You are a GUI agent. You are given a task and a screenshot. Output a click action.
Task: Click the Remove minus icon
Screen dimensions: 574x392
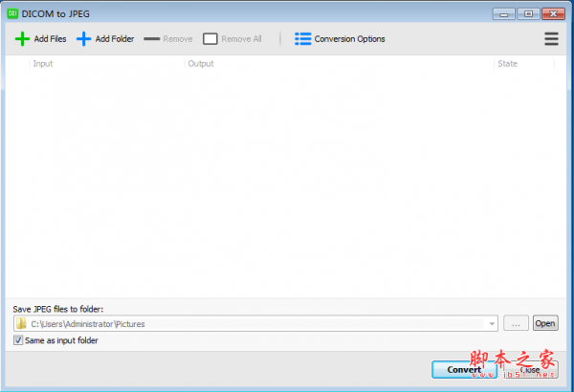(152, 39)
